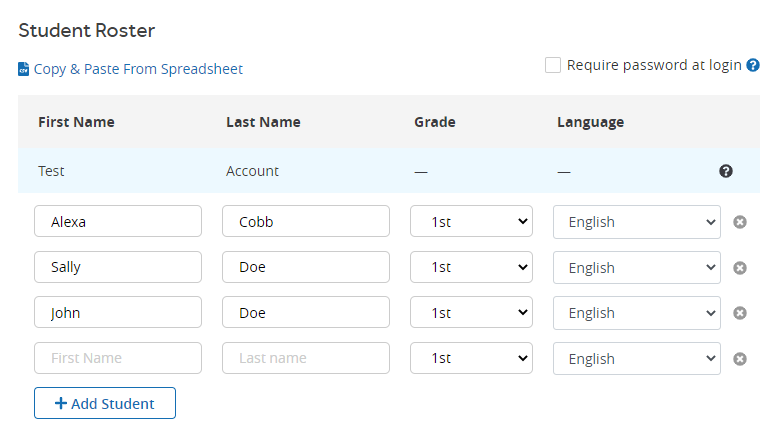Remove Sally Doe from the roster

click(740, 268)
